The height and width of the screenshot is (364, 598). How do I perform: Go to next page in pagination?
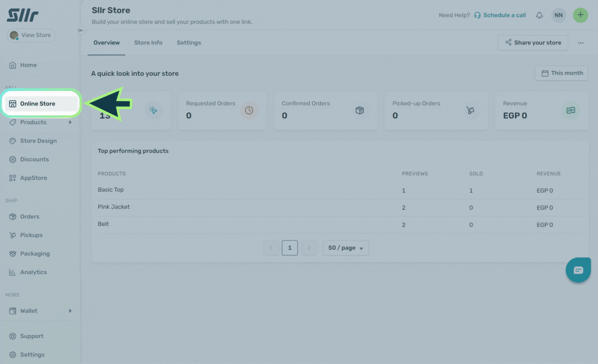309,248
